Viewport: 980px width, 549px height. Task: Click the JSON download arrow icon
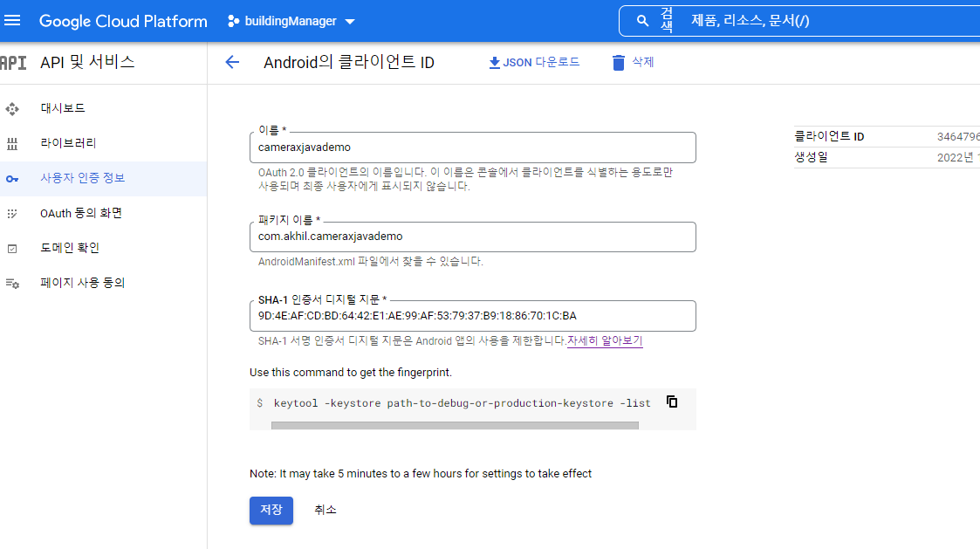point(494,63)
